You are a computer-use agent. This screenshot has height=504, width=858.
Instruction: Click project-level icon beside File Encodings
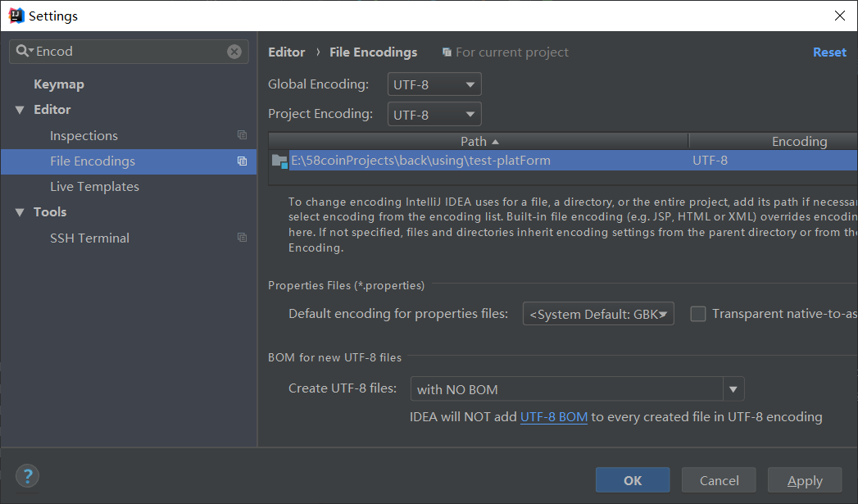tap(242, 161)
